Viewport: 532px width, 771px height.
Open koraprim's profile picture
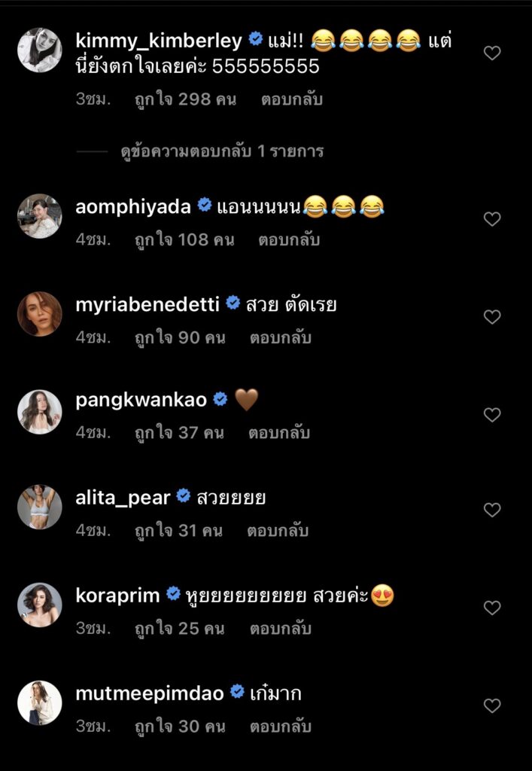click(39, 605)
